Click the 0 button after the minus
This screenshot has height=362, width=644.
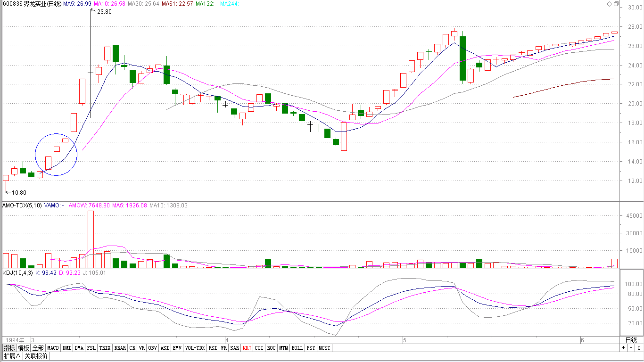[x=638, y=348]
